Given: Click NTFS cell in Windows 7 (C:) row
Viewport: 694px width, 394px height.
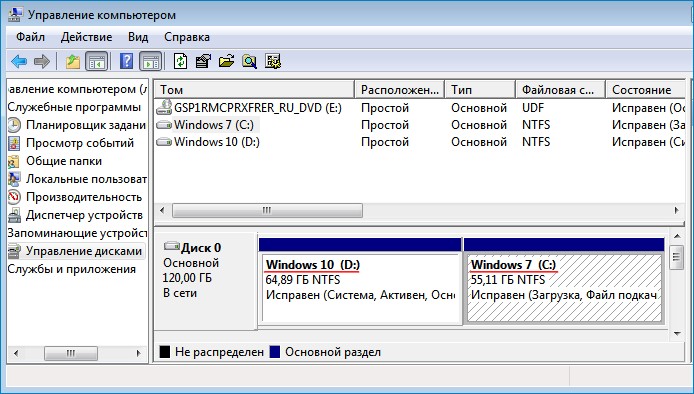Looking at the screenshot, I should point(536,125).
